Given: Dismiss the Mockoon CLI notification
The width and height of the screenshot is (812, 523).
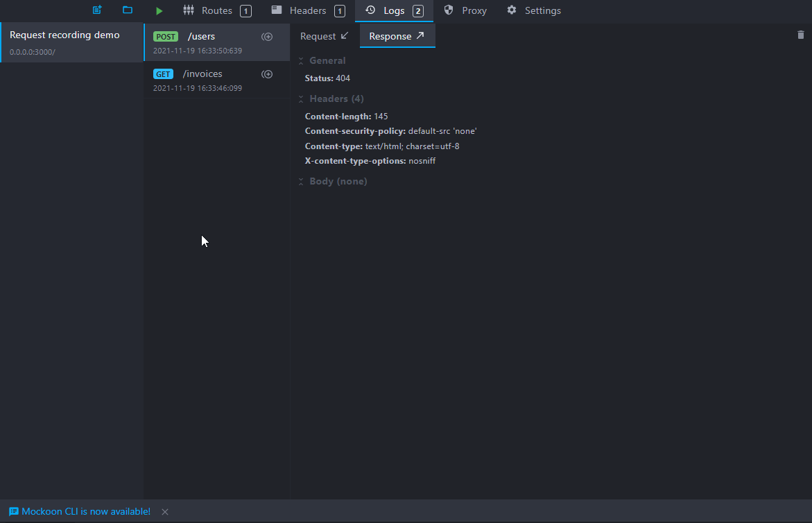Looking at the screenshot, I should click(165, 512).
